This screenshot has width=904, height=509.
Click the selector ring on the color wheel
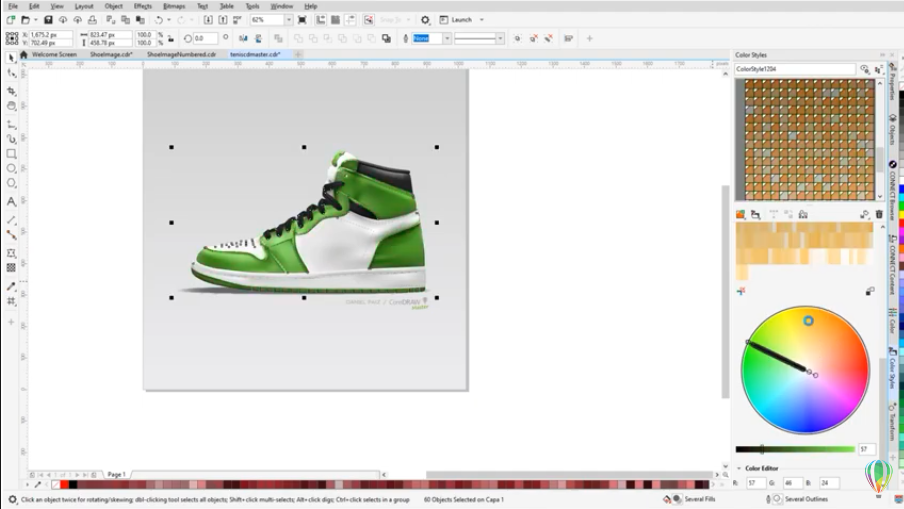(808, 321)
